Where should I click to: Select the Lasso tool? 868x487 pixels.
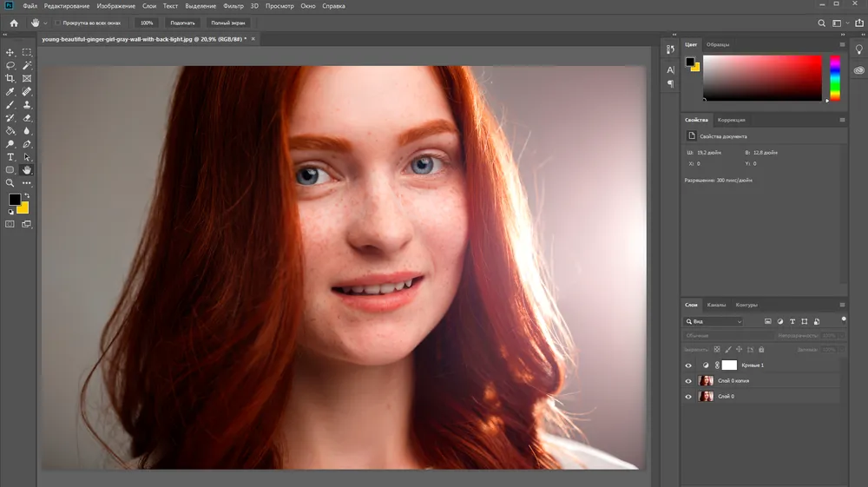point(10,65)
